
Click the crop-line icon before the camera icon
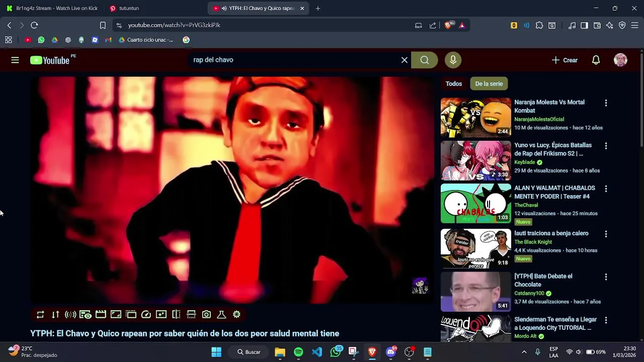click(x=191, y=315)
